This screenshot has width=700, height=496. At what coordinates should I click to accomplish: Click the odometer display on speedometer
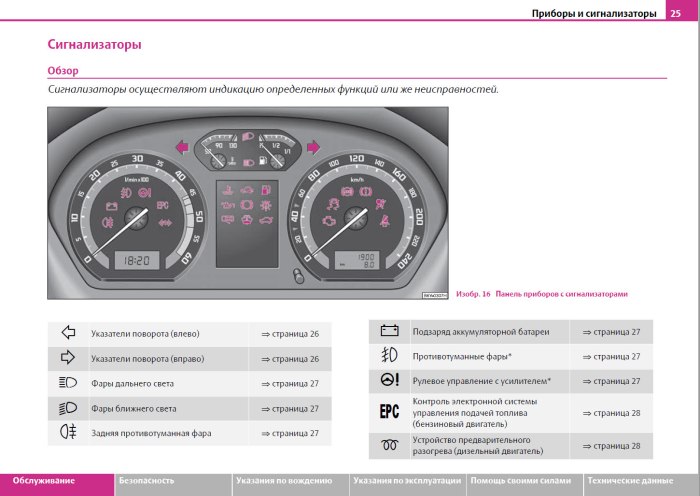tap(357, 260)
